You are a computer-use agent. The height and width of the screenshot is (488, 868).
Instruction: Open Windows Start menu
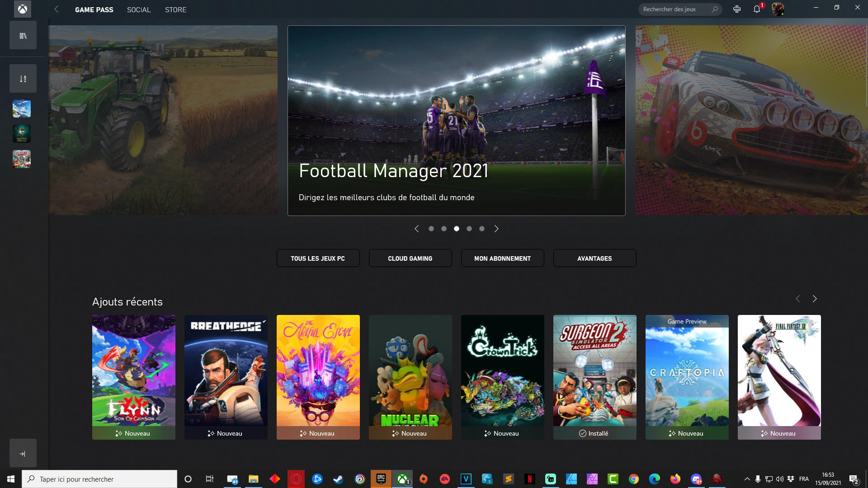point(11,479)
